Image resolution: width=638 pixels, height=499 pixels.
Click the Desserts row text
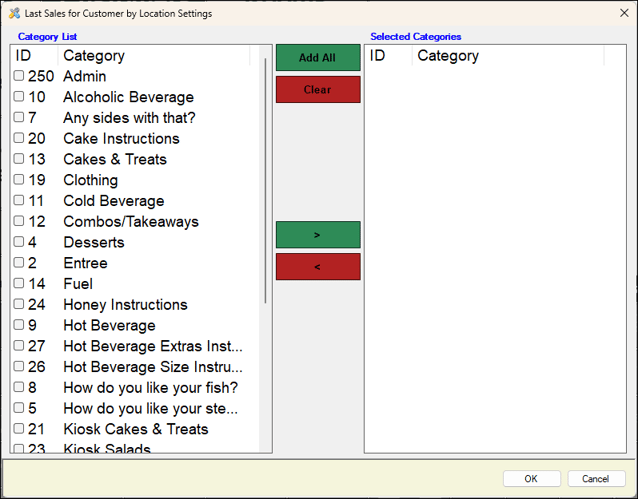tap(94, 242)
